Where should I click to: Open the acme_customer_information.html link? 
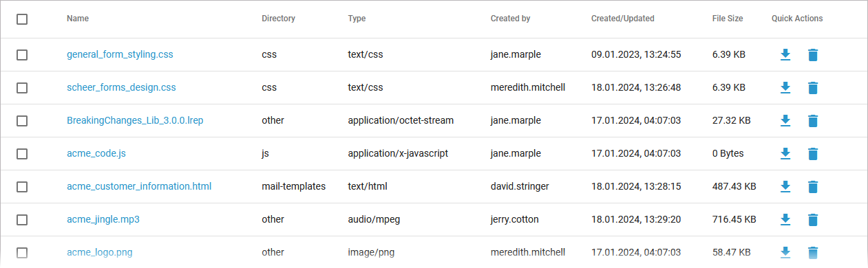click(139, 186)
